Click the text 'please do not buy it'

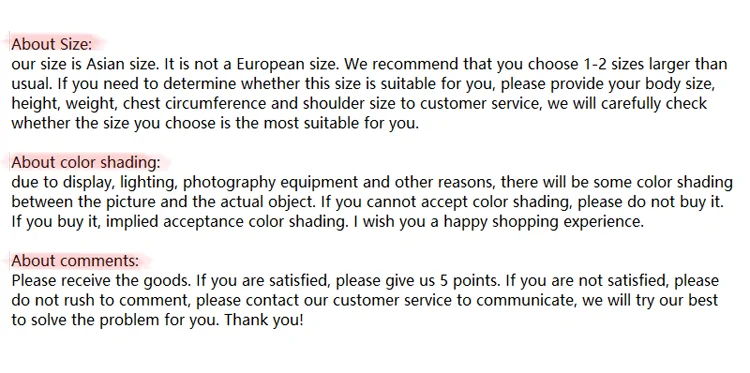tap(649, 202)
